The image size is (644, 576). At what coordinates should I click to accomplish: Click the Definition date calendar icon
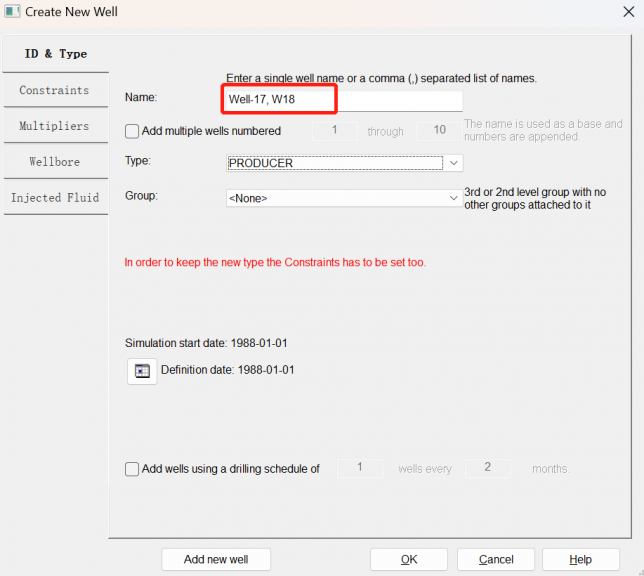[141, 371]
